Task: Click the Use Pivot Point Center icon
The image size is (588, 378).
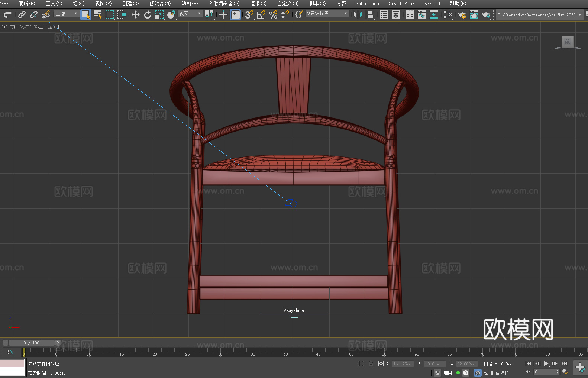Action: [209, 15]
